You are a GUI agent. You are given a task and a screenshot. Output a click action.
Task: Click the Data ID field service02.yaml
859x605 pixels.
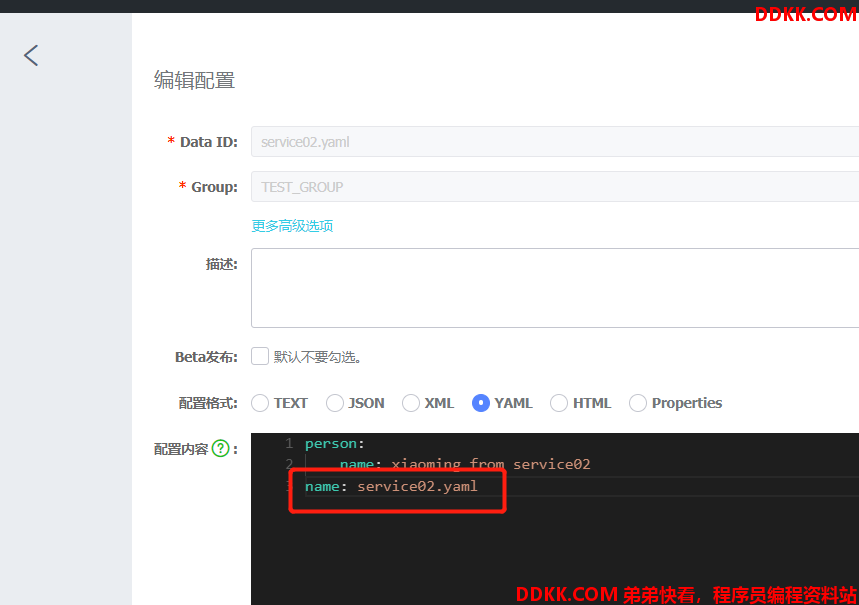coord(554,142)
